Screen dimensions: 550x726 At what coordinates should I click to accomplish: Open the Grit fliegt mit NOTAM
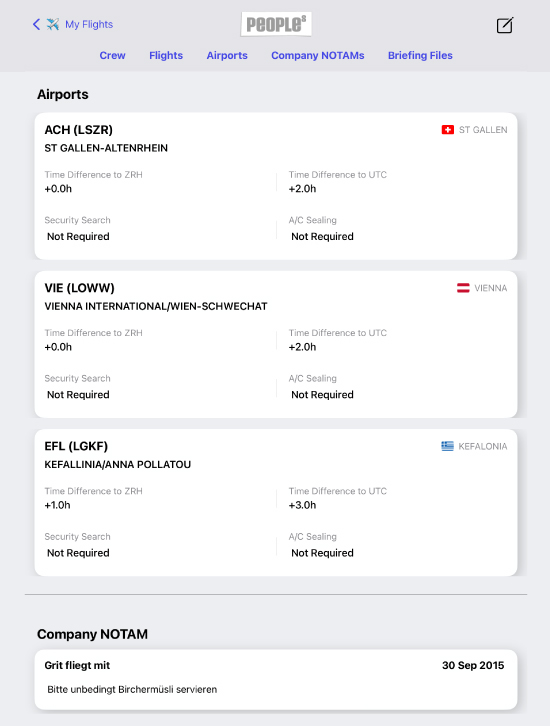276,679
